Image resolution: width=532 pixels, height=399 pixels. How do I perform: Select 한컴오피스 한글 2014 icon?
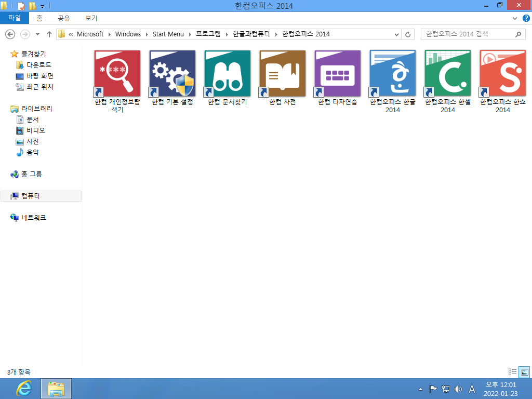click(393, 73)
